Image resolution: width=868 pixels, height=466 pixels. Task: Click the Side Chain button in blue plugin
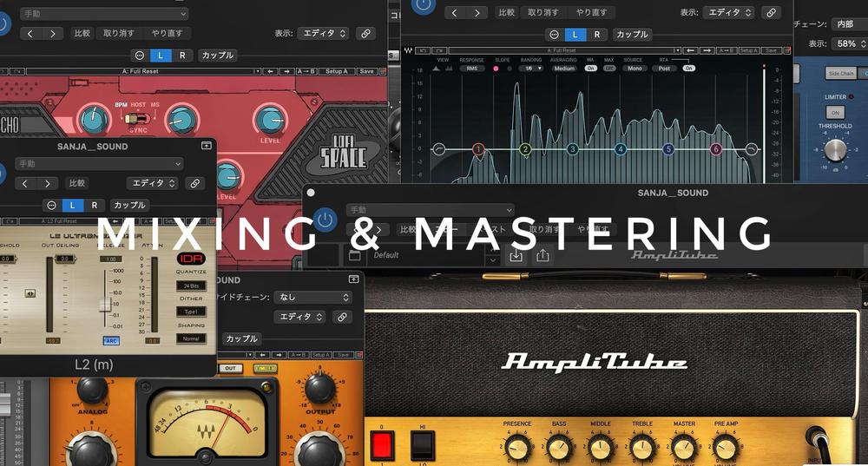(x=841, y=73)
